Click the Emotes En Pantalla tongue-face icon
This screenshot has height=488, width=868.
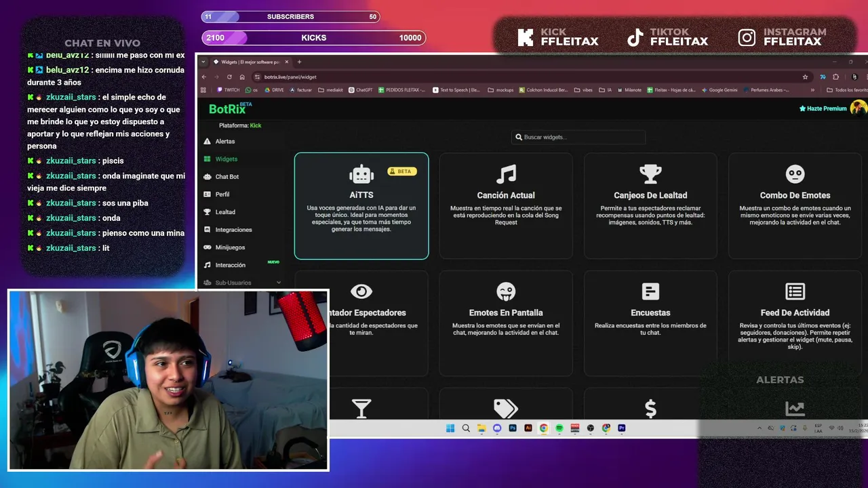(x=506, y=291)
